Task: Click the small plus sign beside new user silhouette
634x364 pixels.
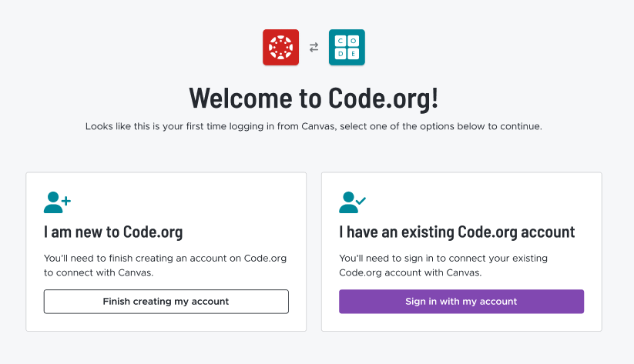Action: pos(66,200)
